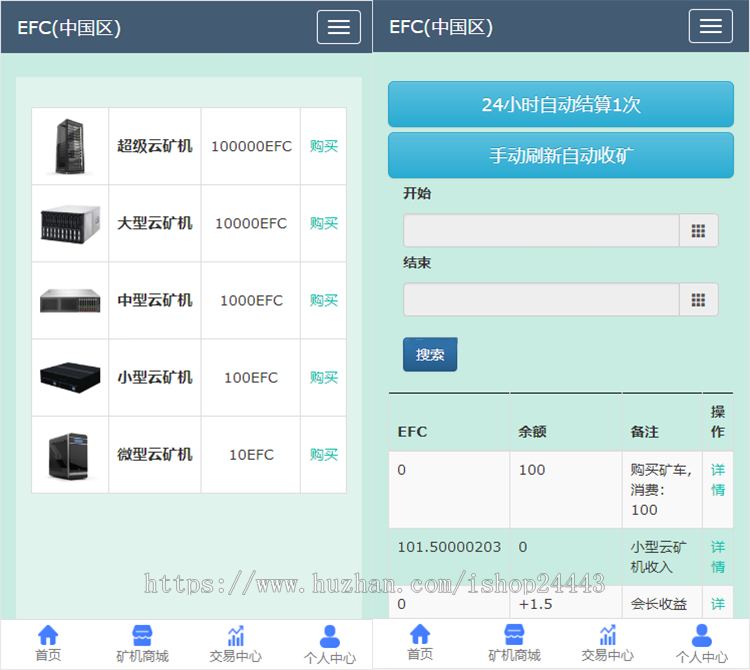
Task: Click the 10EFC price cell
Action: pos(251,455)
